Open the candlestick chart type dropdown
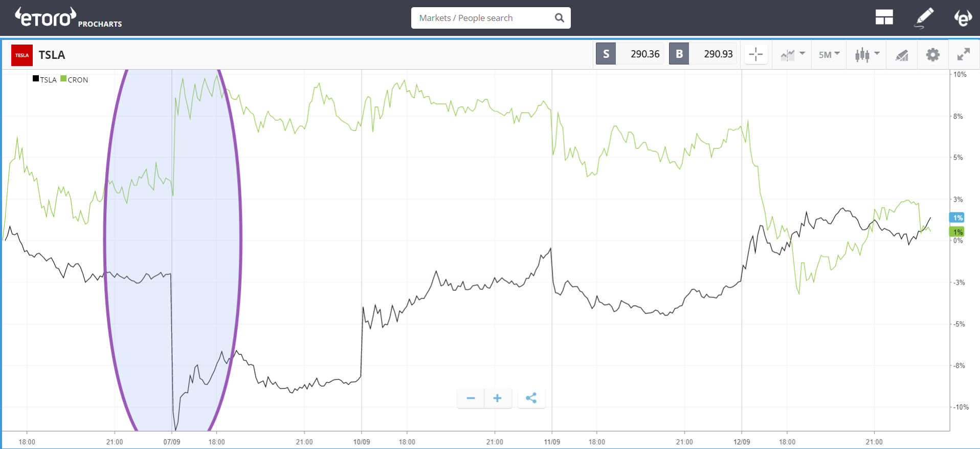Image resolution: width=980 pixels, height=449 pixels. [x=866, y=54]
